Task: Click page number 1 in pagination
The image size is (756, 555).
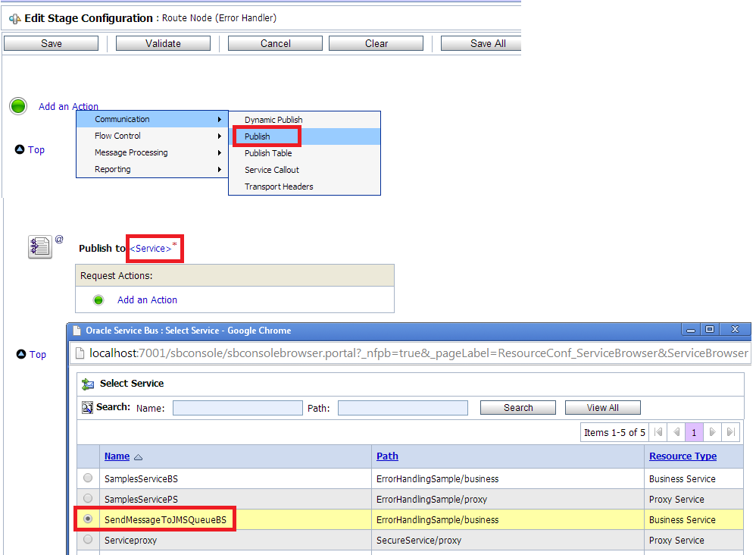Action: [694, 432]
